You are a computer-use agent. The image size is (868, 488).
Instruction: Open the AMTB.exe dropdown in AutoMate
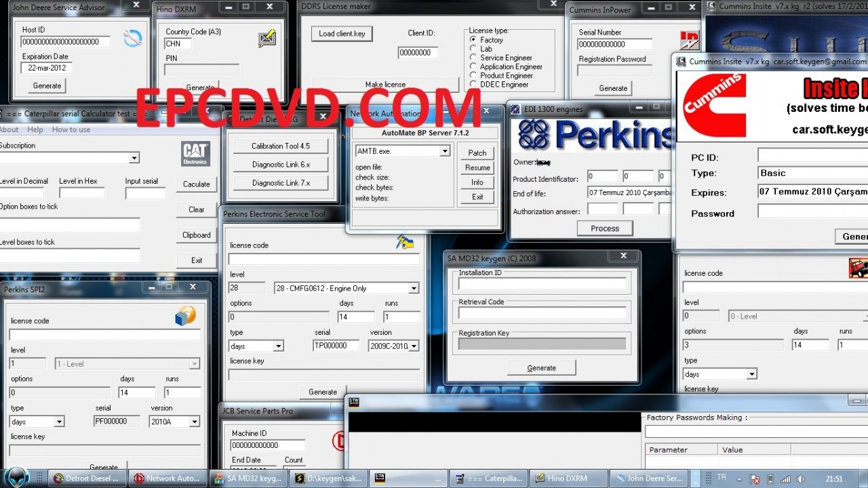[445, 151]
